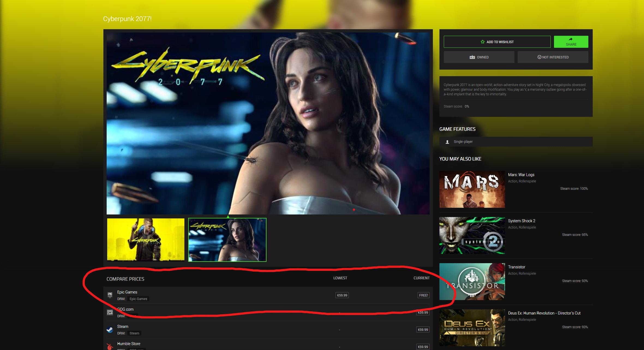644x350 pixels.
Task: Click the Epic Games DRM tag
Action: pos(138,299)
